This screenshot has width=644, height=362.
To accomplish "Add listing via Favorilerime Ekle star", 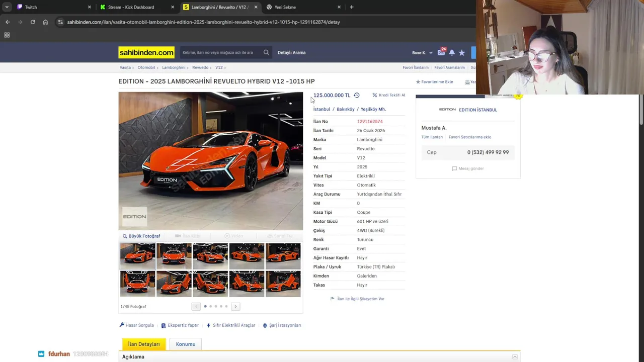I will click(x=434, y=81).
